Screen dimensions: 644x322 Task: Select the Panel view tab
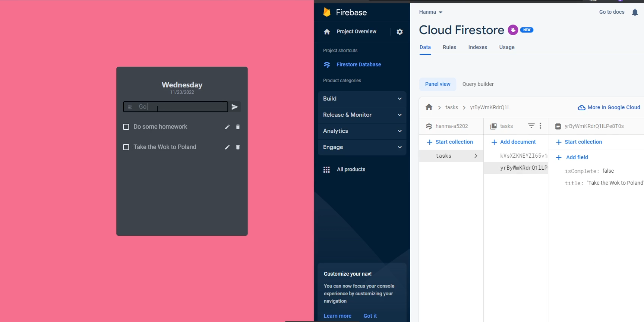[438, 84]
